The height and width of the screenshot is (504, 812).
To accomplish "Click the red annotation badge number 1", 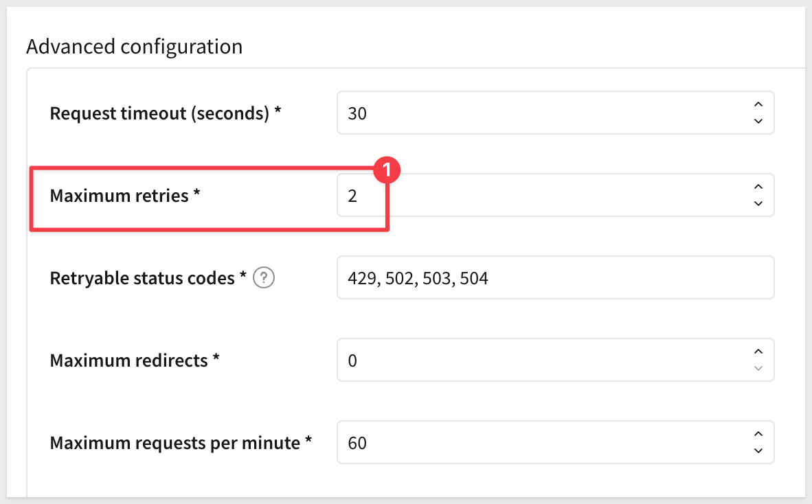I will [x=386, y=170].
